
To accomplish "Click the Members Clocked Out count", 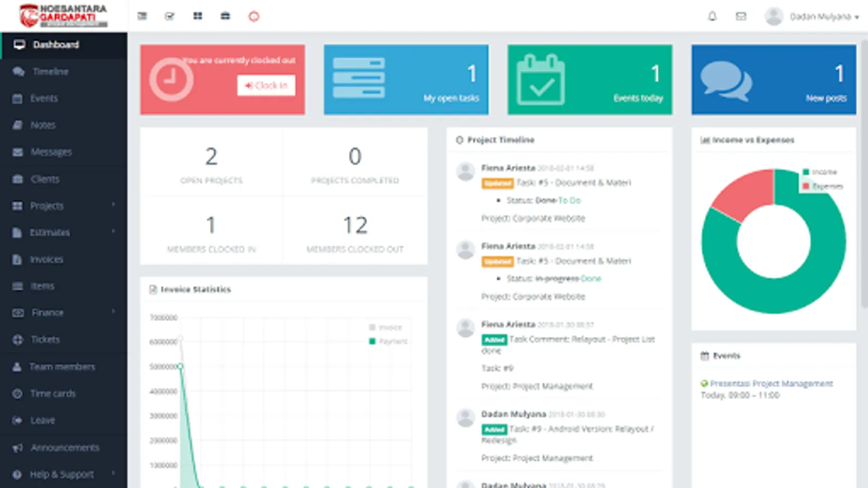I will [355, 225].
